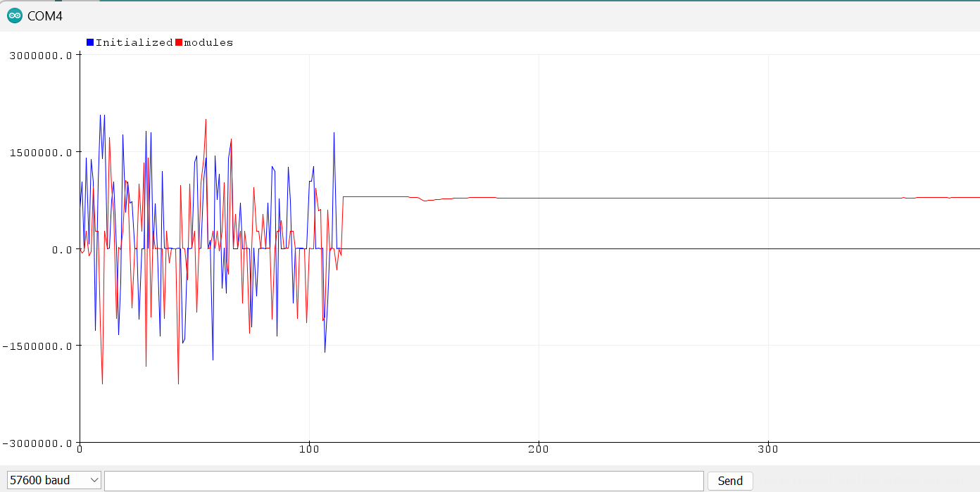Click the flat red trace near x 300

click(769, 198)
